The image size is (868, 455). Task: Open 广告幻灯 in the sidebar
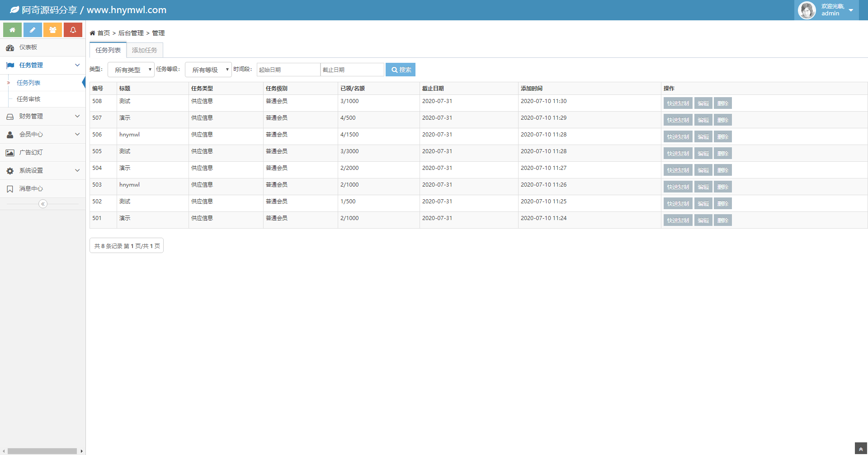[x=31, y=153]
